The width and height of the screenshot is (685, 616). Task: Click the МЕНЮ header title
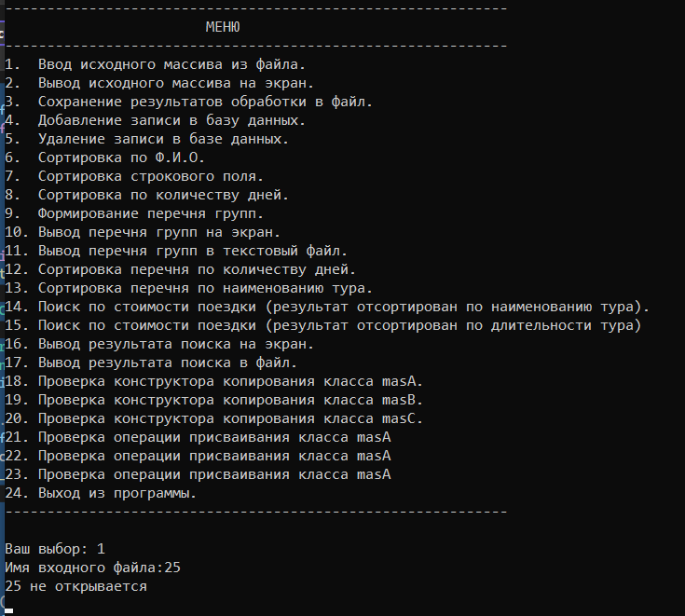223,27
